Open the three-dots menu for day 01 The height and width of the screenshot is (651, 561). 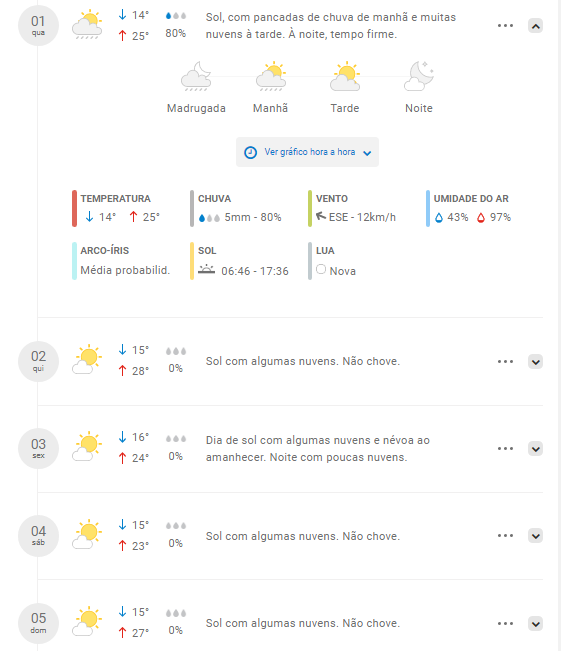pos(505,26)
